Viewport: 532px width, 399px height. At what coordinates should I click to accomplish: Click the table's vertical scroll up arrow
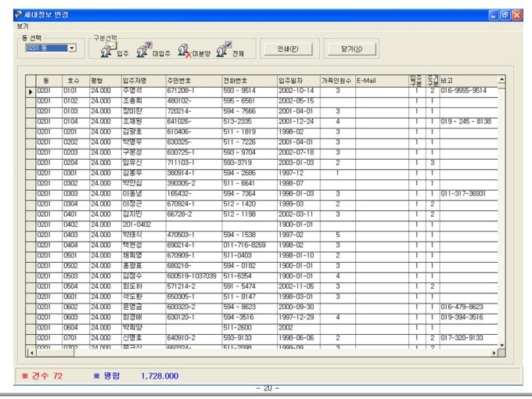(501, 80)
